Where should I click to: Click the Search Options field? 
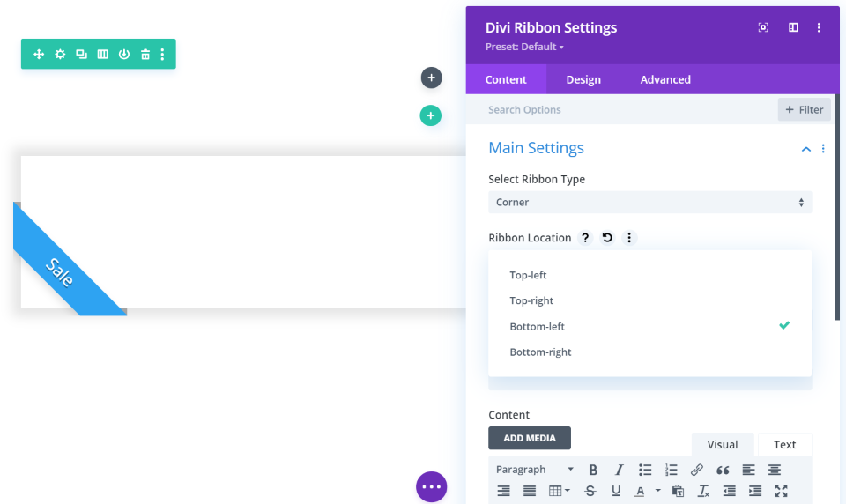click(x=620, y=109)
